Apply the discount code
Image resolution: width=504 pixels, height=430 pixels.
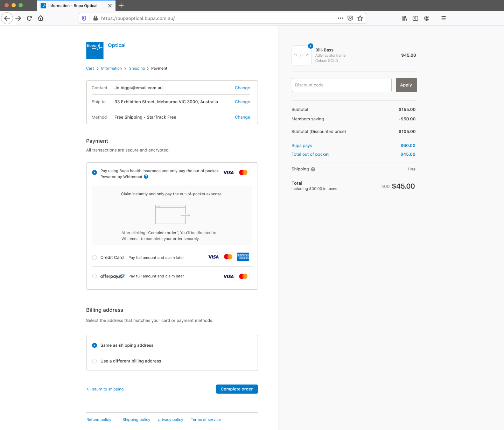coord(406,85)
